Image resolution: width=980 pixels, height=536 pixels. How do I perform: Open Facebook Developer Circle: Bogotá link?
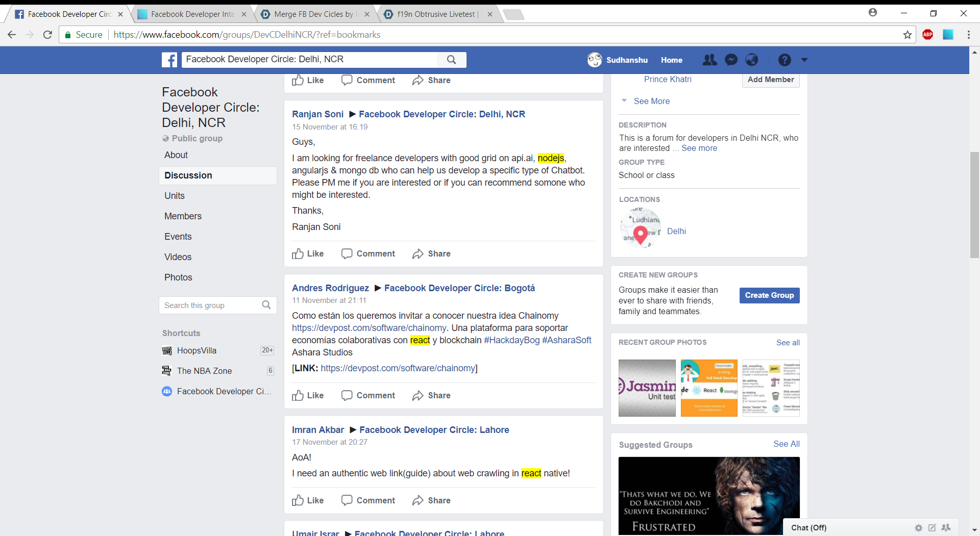coord(459,288)
